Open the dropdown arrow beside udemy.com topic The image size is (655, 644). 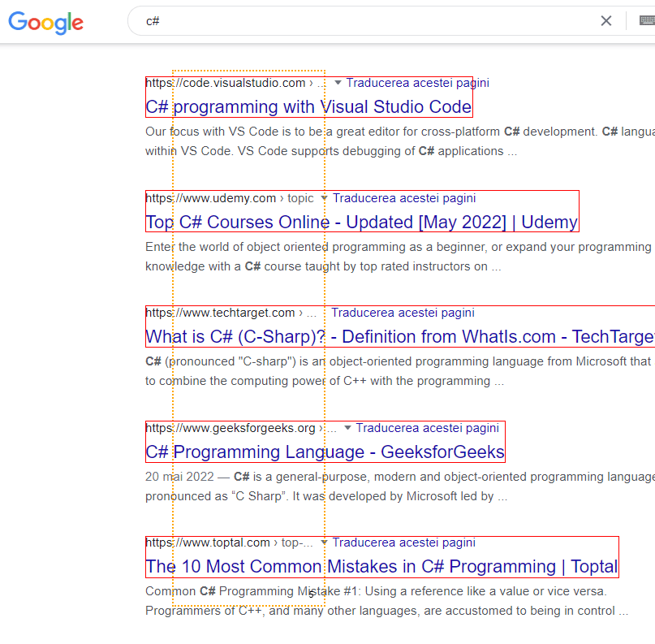click(324, 198)
